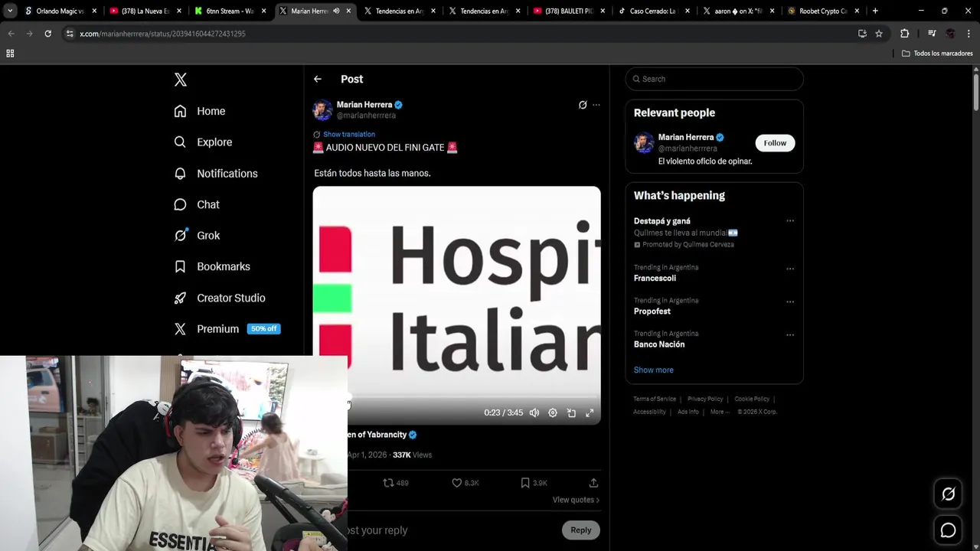Viewport: 980px width, 551px height.
Task: Open floating Grok button
Action: tap(948, 494)
